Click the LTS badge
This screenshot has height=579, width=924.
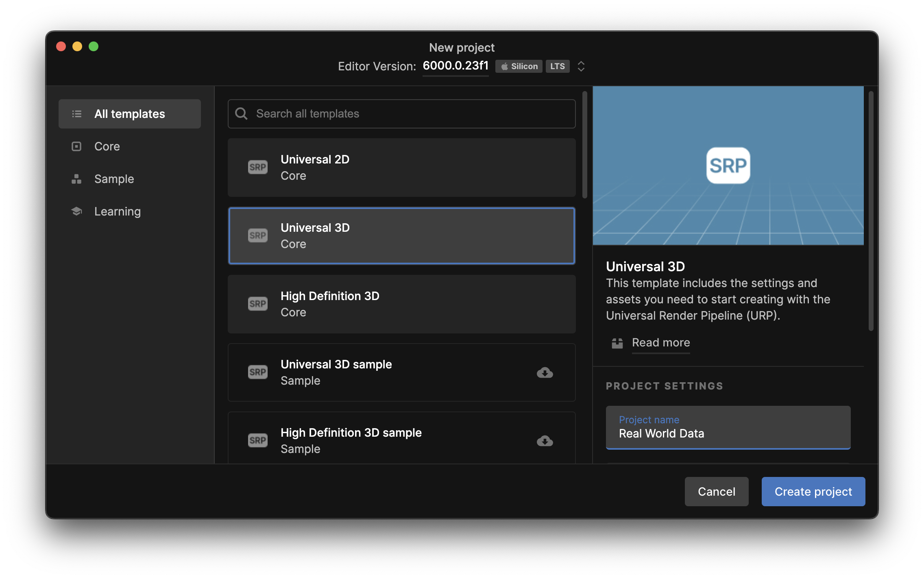coord(557,66)
